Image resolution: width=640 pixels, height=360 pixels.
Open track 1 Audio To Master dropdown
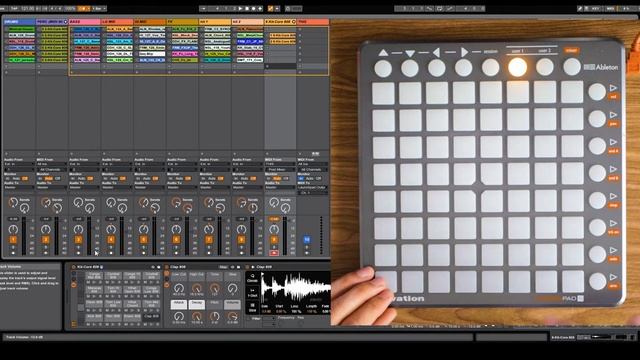pyautogui.click(x=19, y=187)
